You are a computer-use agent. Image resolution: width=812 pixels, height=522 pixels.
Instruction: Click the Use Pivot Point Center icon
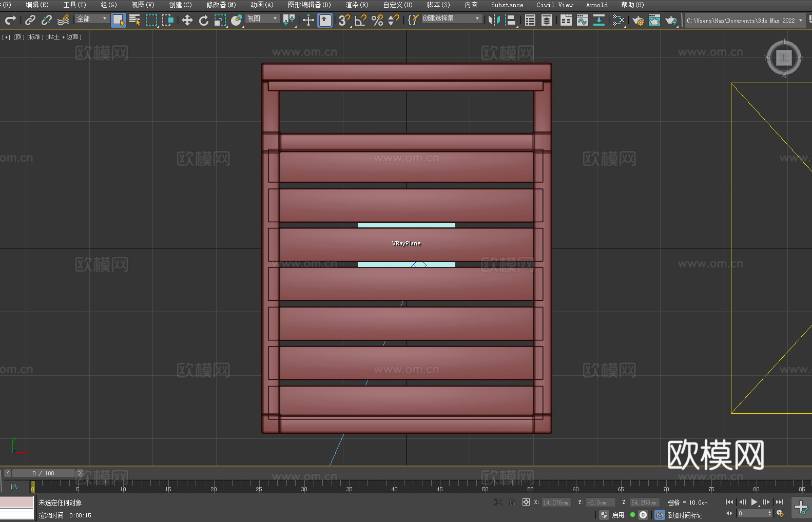click(289, 20)
